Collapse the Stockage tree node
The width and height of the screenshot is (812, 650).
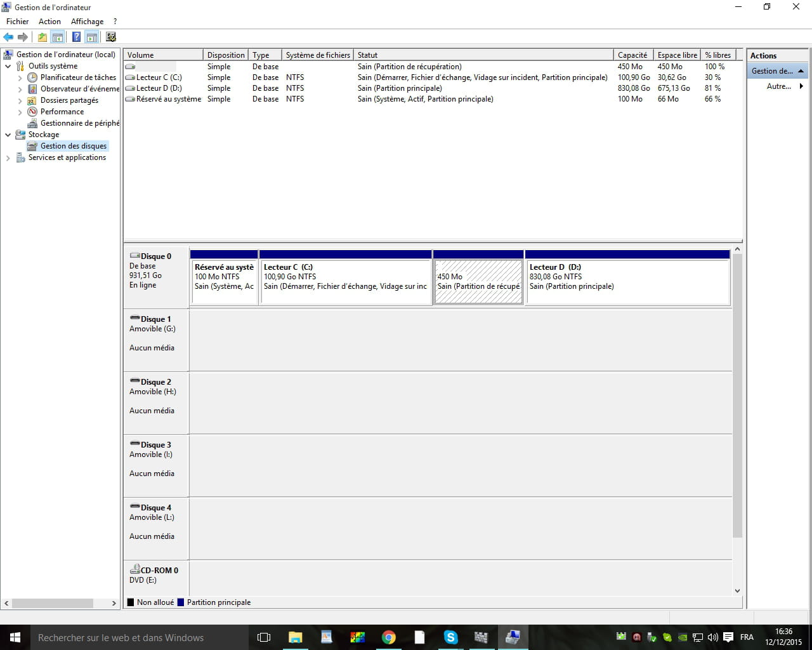pos(8,135)
